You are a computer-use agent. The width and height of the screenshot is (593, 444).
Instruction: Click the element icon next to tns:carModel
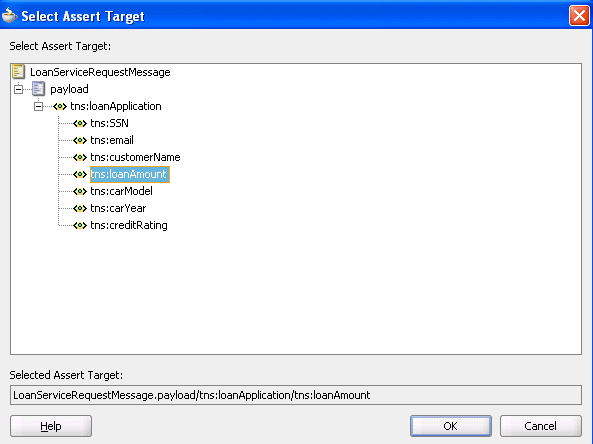click(80, 191)
